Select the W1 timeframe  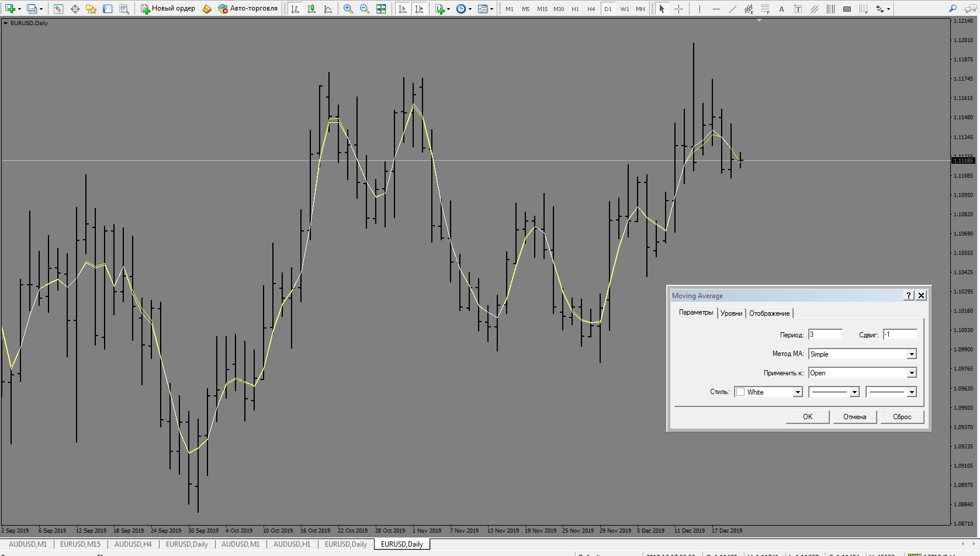point(625,9)
